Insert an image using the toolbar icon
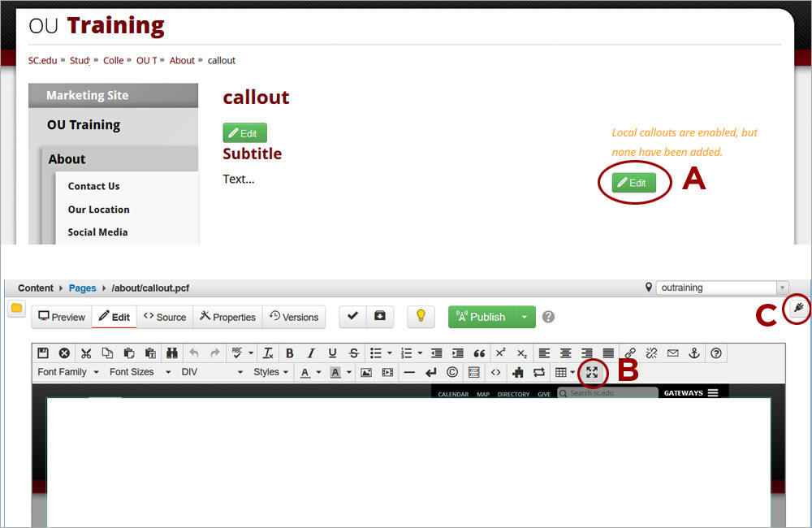Image resolution: width=812 pixels, height=528 pixels. coord(367,372)
